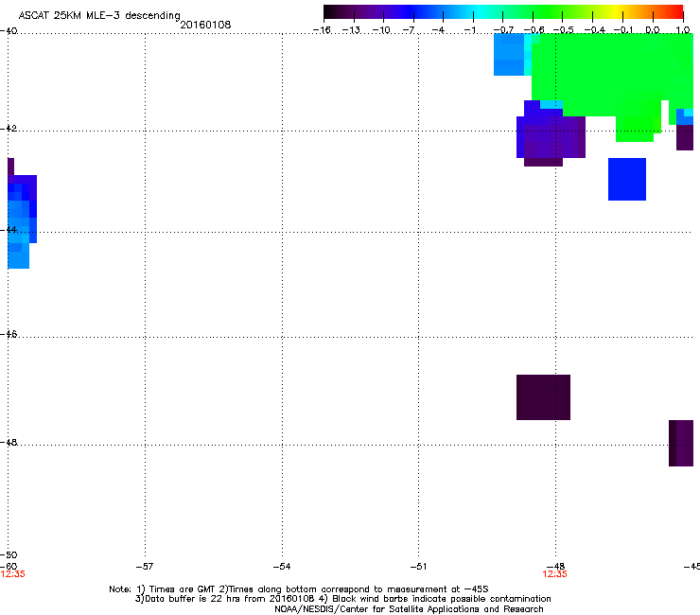Click the title text 'ASCAT 25KM MLE-3 descending'

tap(99, 15)
